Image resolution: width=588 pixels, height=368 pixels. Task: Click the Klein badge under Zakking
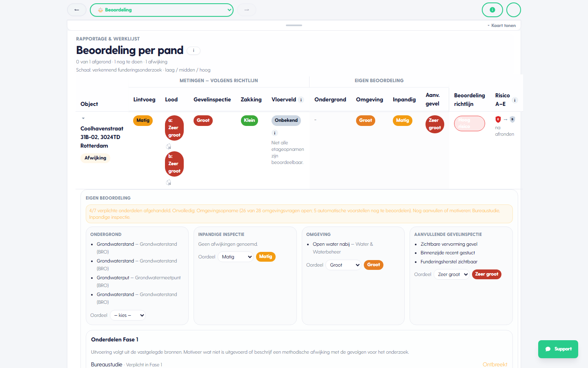click(249, 121)
